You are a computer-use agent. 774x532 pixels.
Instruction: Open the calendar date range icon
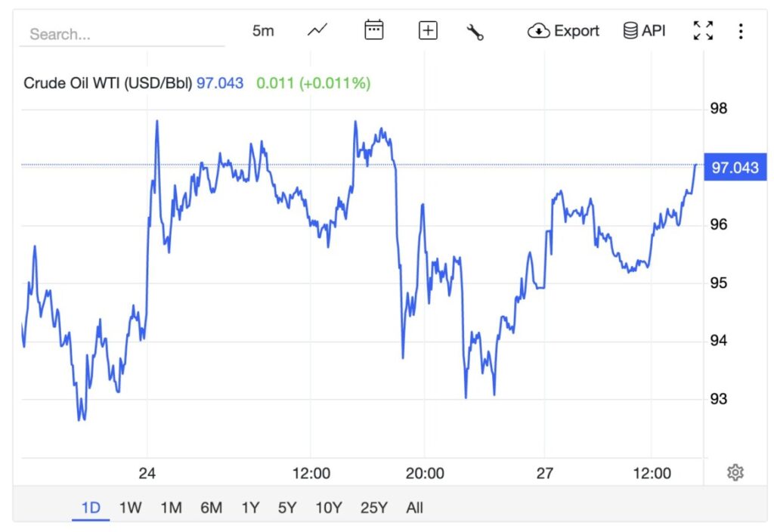pos(373,31)
